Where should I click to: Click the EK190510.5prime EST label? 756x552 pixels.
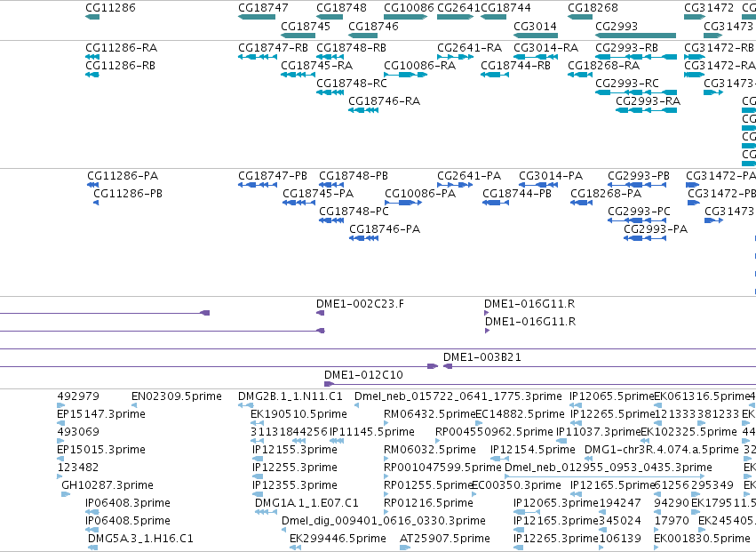[298, 414]
